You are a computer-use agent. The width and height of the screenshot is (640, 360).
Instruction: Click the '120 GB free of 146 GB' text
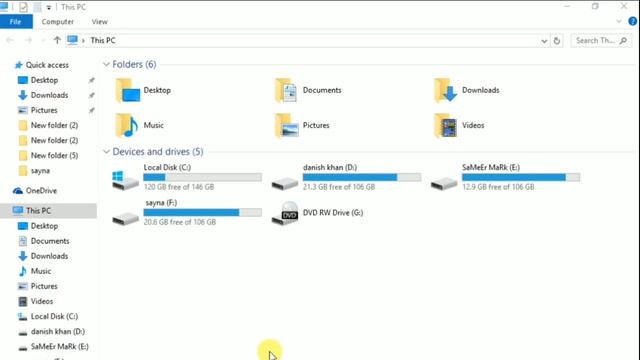pyautogui.click(x=179, y=187)
